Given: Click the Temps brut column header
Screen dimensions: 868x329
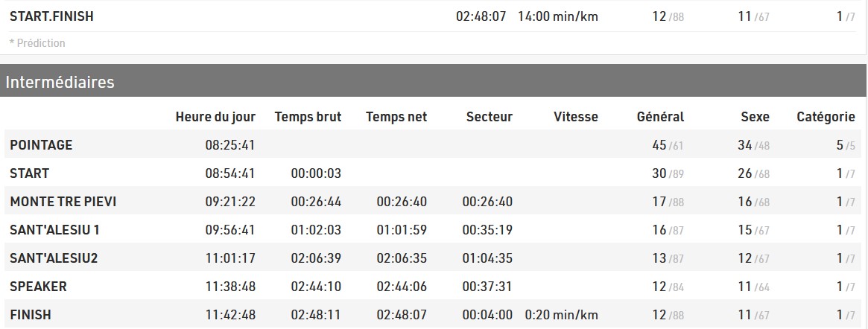Looking at the screenshot, I should click(x=308, y=117).
